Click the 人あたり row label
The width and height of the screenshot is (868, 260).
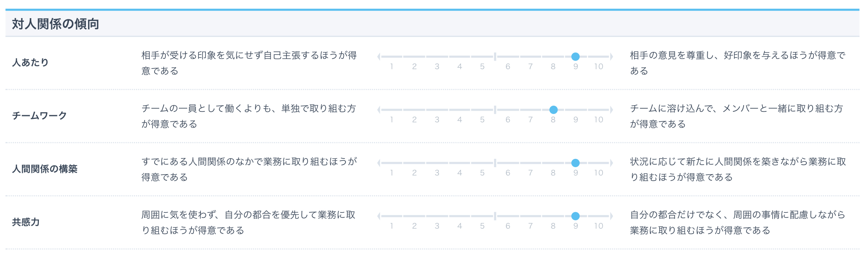pyautogui.click(x=30, y=62)
